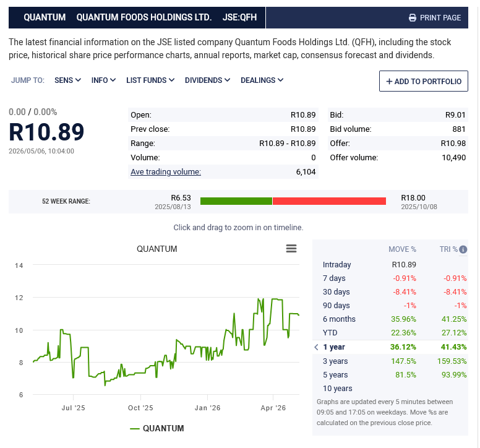Click the YTD TRI value 27.12%
Image resolution: width=480 pixels, height=448 pixels.
[454, 333]
